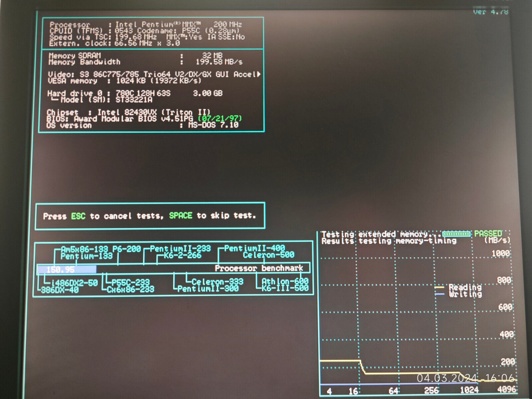Click the '1024 KB (19372 KB/s)' value
Screen dimensions: 532x399
pyautogui.click(x=159, y=81)
